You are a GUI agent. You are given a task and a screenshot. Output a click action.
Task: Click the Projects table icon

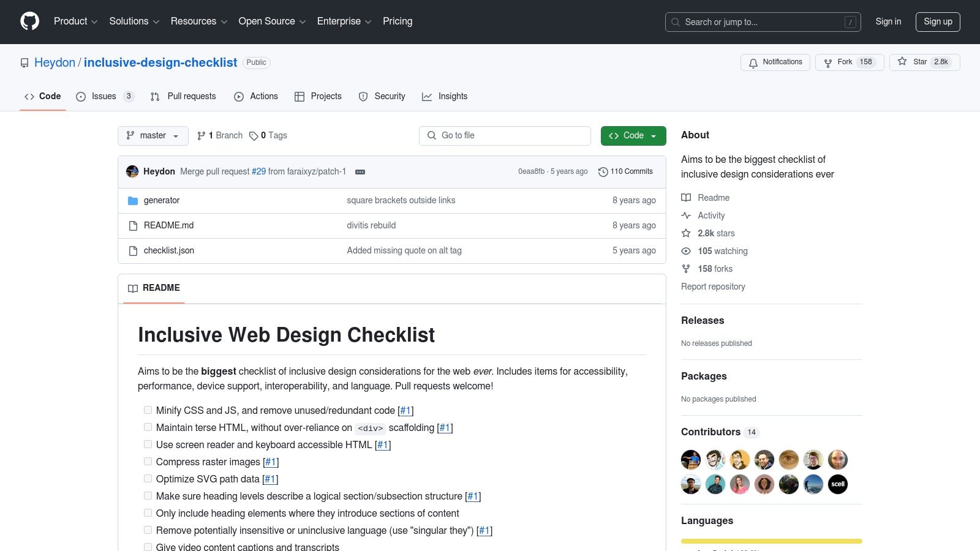[x=300, y=97]
